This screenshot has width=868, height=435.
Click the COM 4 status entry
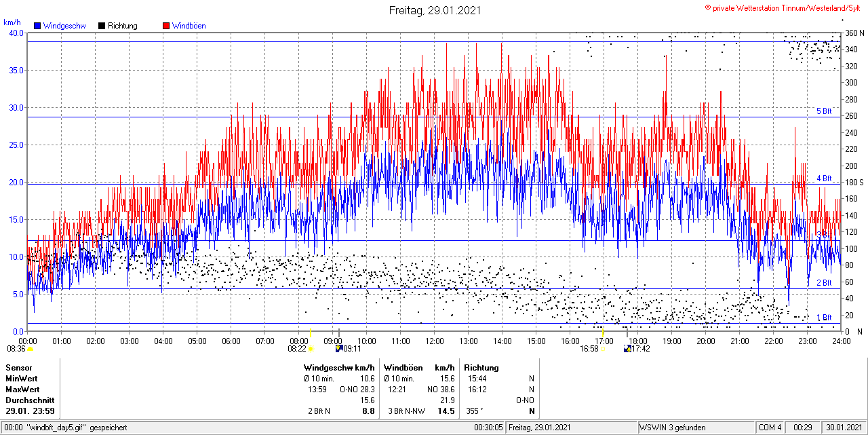pos(770,428)
